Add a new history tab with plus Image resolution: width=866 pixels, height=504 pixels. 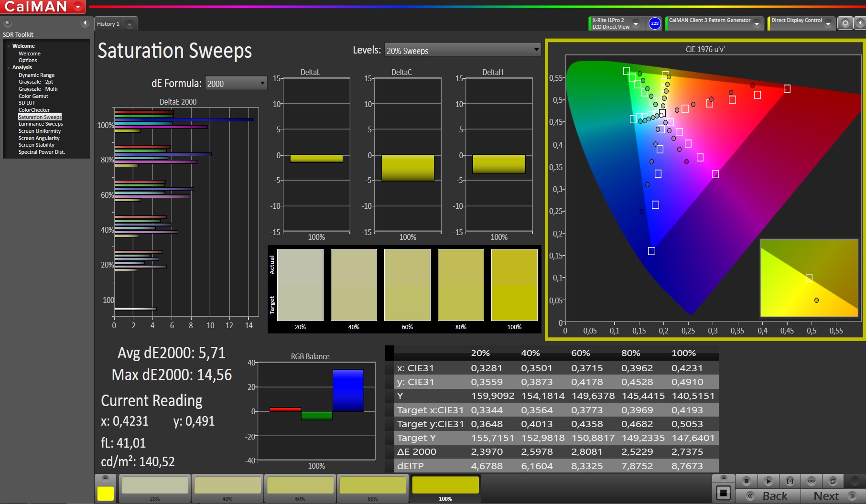(130, 24)
